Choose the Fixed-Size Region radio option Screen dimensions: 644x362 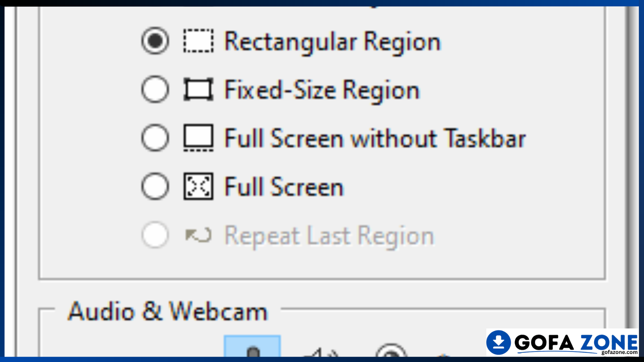155,89
